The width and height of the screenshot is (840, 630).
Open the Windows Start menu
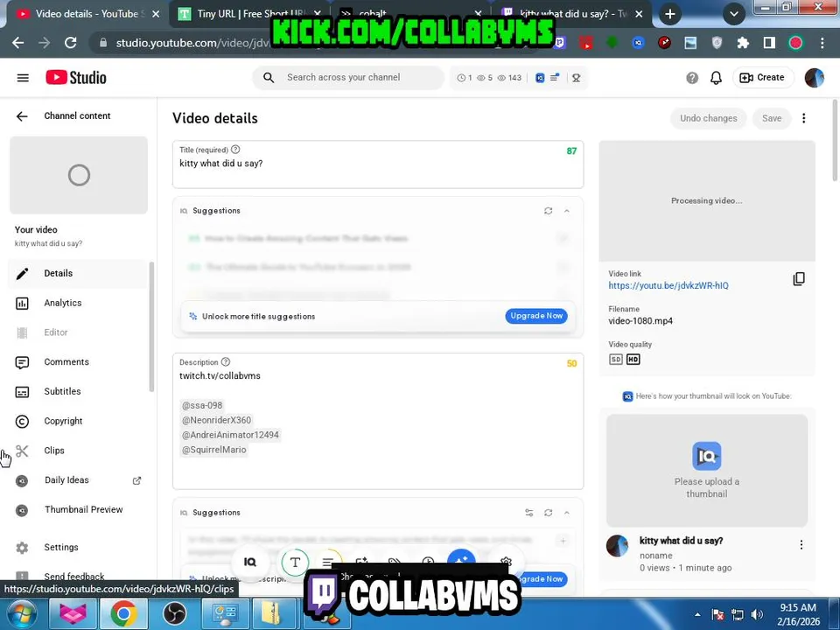pos(21,614)
